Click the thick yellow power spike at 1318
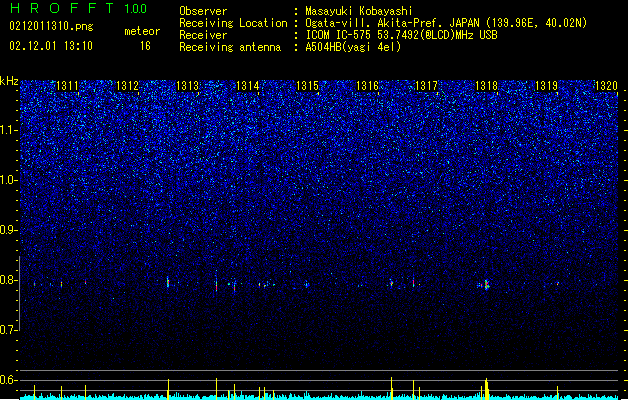Screen dimensions: 629x400 487,389
